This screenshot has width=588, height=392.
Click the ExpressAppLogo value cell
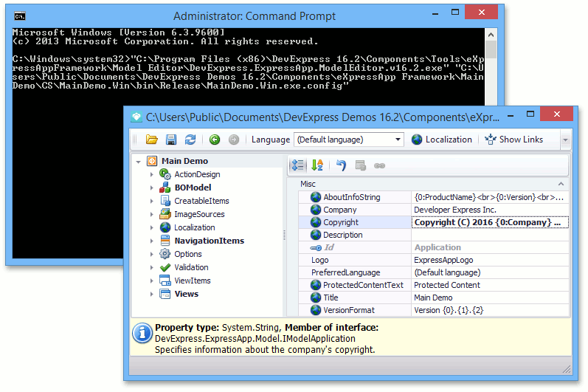coord(490,260)
